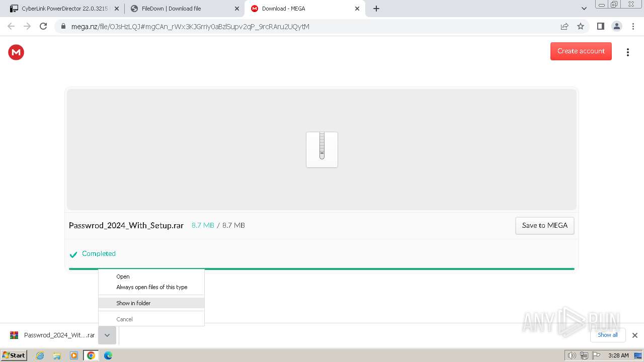
Task: Close the FileDown tab
Action: pos(237,9)
